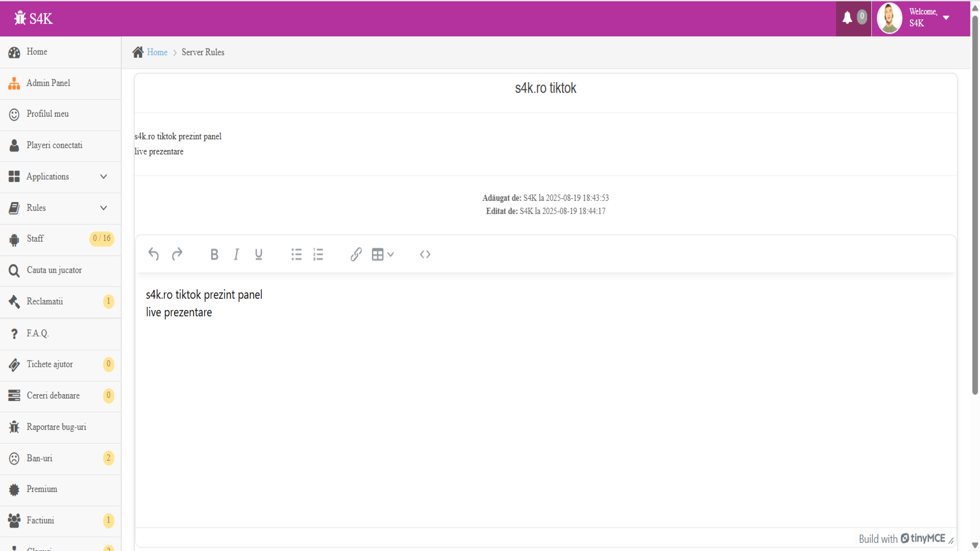
Task: Open the source code view icon
Action: [x=425, y=254]
